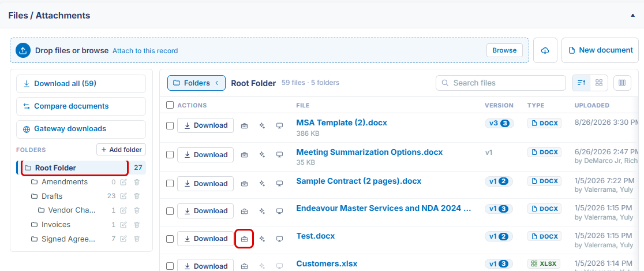Screen dimensions: 644x271
Task: Collapse the Files / Attachments section arrow
Action: 633,15
